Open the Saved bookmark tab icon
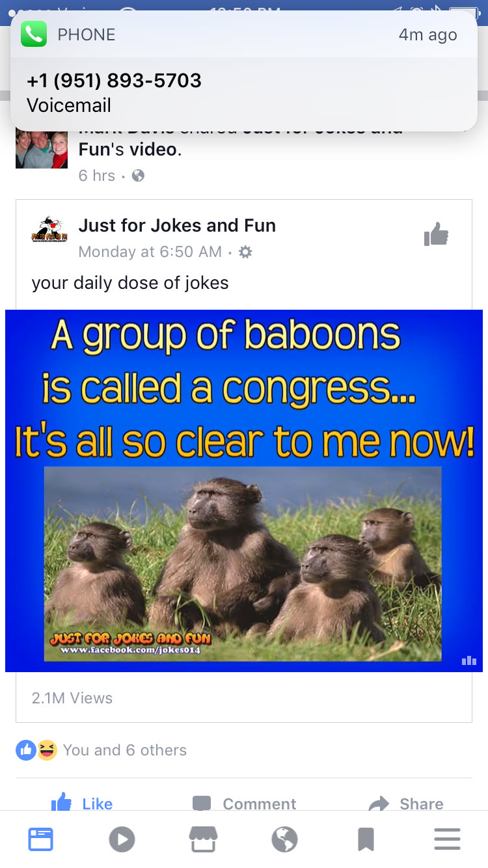This screenshot has width=488, height=868. [x=366, y=839]
